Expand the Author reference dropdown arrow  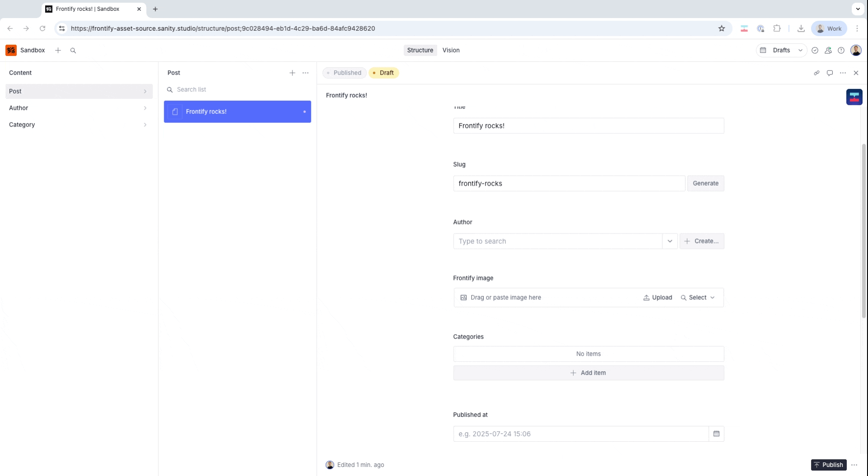point(670,241)
